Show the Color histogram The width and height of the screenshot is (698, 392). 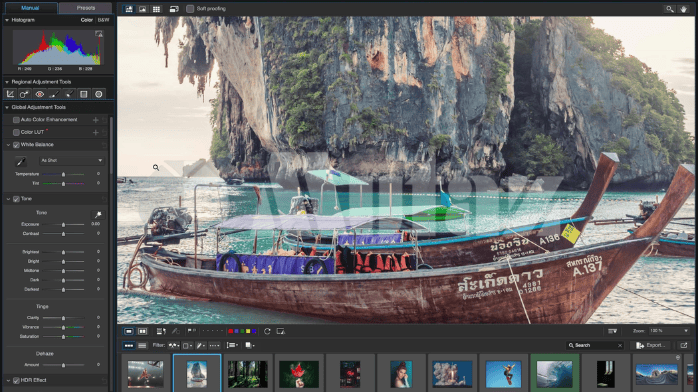86,20
